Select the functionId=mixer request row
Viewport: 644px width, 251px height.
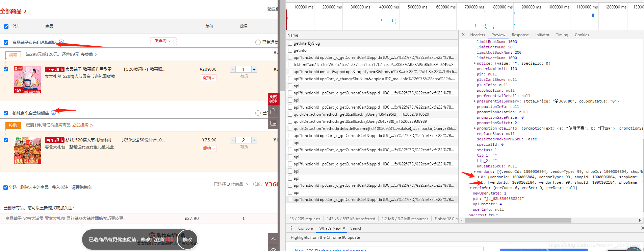point(372,72)
